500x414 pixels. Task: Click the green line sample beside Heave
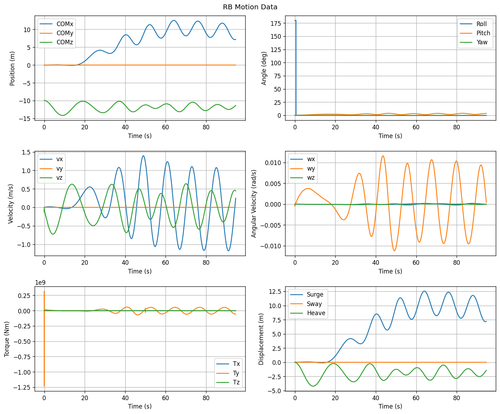(x=296, y=313)
